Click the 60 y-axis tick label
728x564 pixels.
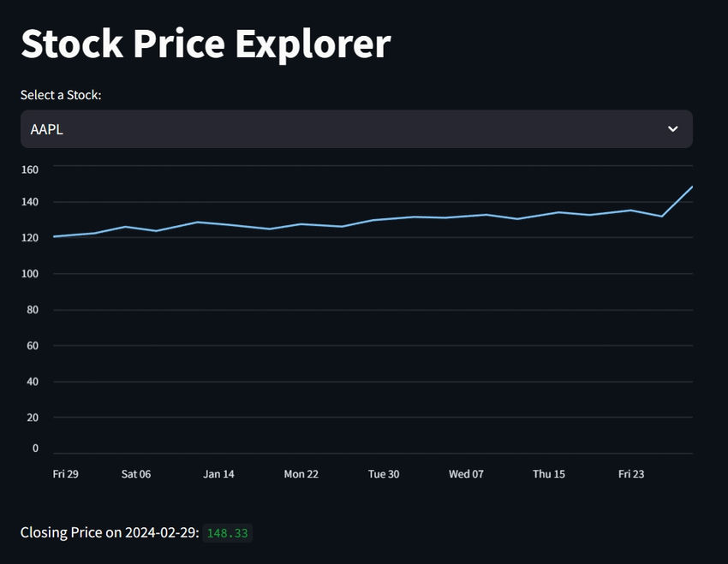coord(33,346)
